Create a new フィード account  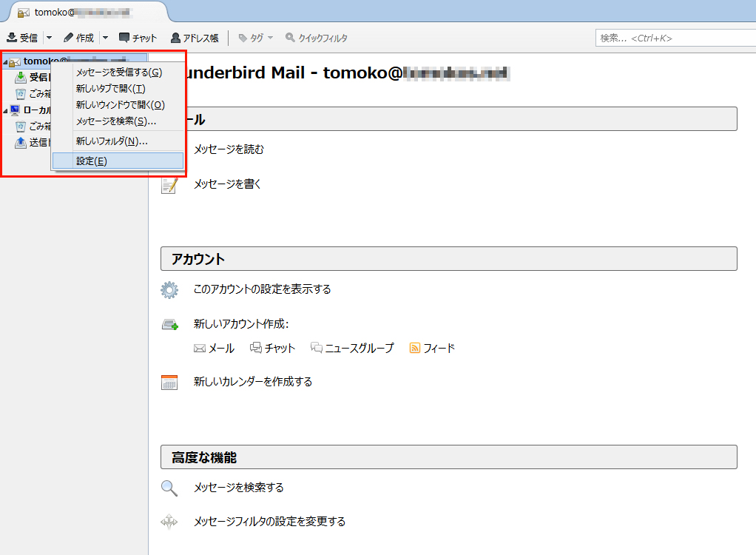432,348
